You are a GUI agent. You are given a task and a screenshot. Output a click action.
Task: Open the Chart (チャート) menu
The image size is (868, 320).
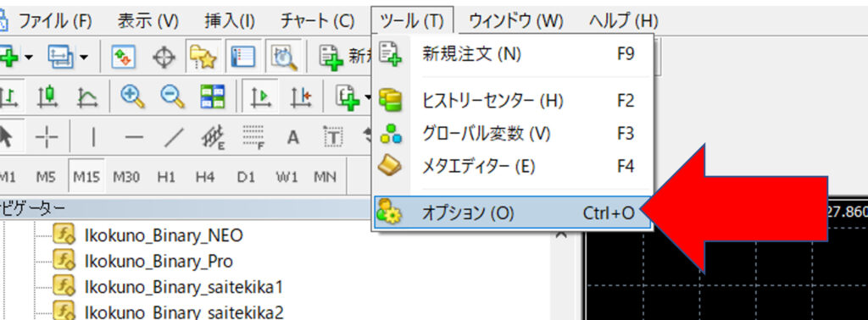[x=317, y=21]
